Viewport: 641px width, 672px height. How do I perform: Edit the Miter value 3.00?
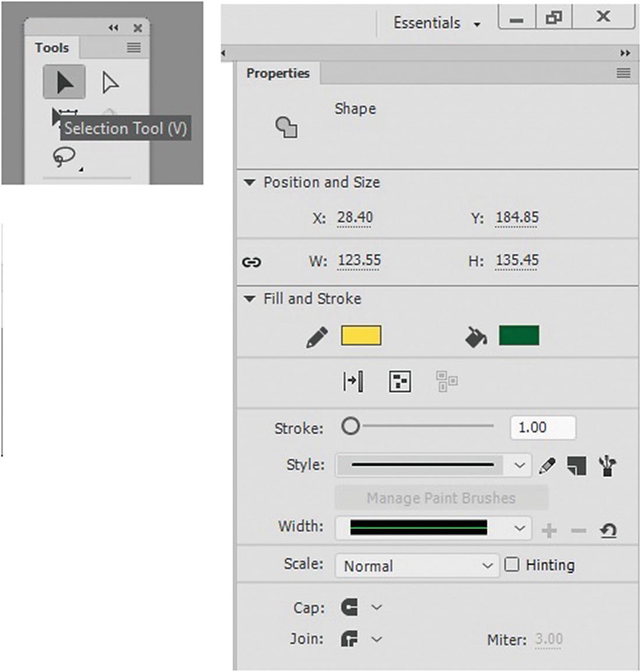(548, 639)
